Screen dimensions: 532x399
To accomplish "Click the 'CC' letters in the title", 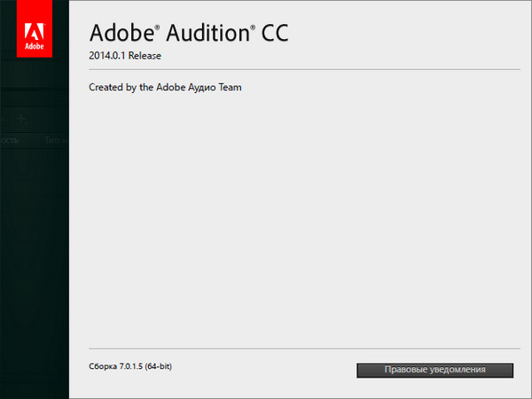I will pyautogui.click(x=275, y=34).
